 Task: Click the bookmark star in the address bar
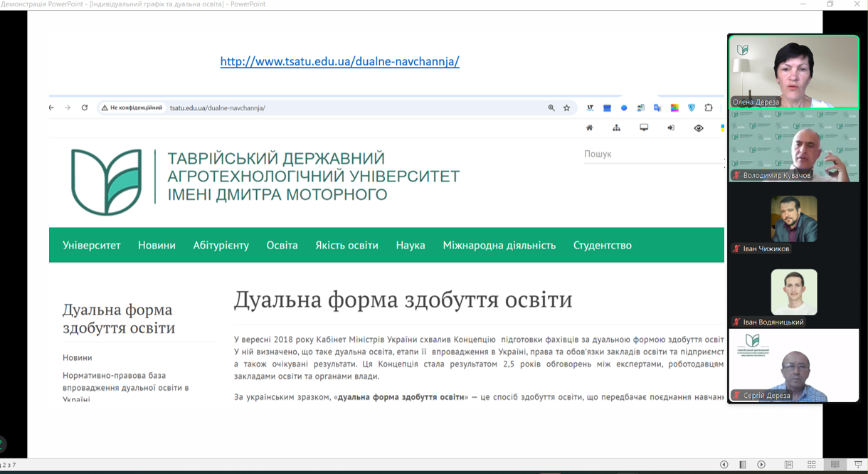[x=567, y=108]
